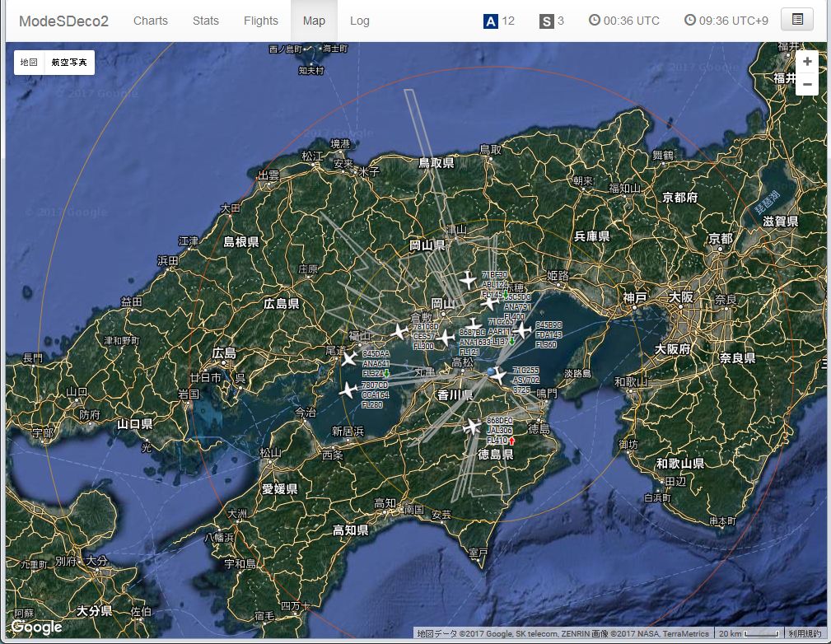Click the 大阪 city label
This screenshot has height=644, width=831.
pos(681,297)
